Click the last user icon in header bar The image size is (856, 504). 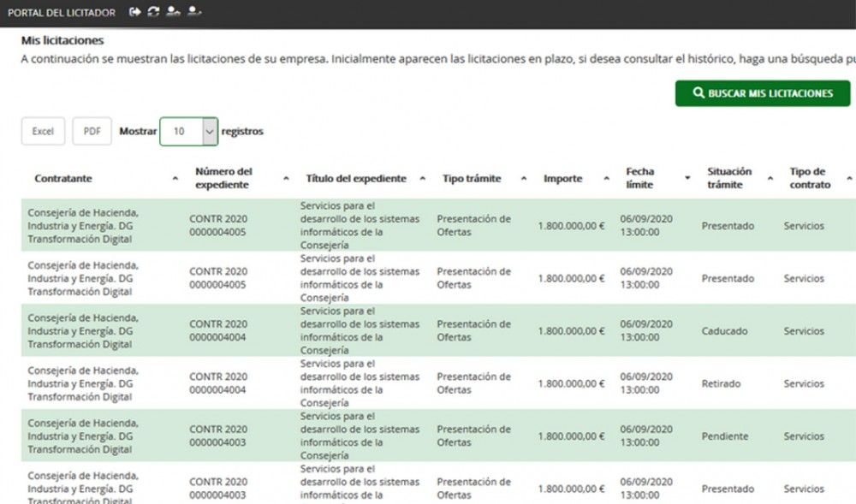coord(194,11)
